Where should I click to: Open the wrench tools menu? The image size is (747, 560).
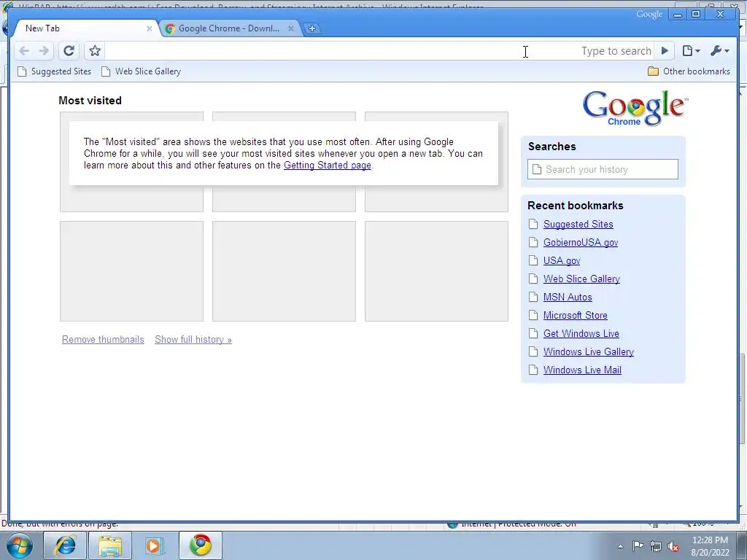719,51
